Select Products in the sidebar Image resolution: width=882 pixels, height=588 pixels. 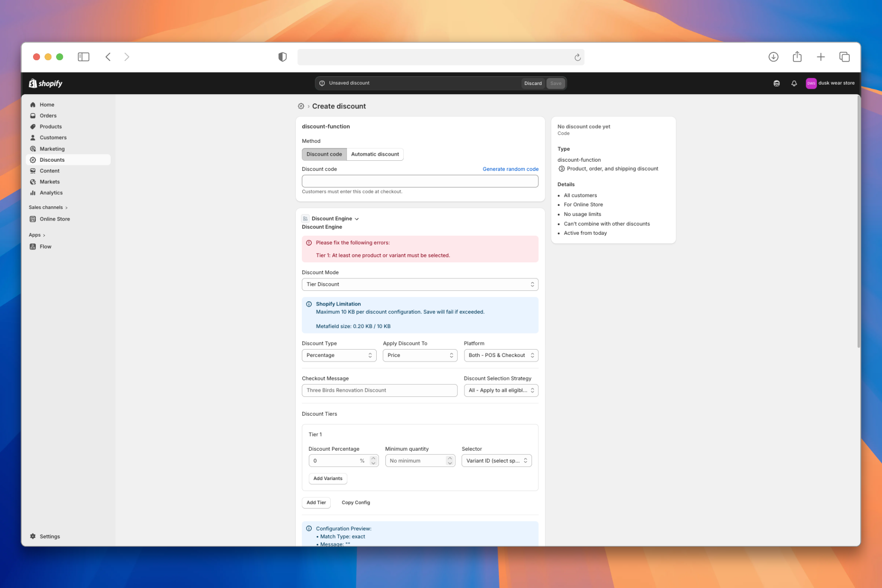coord(51,126)
